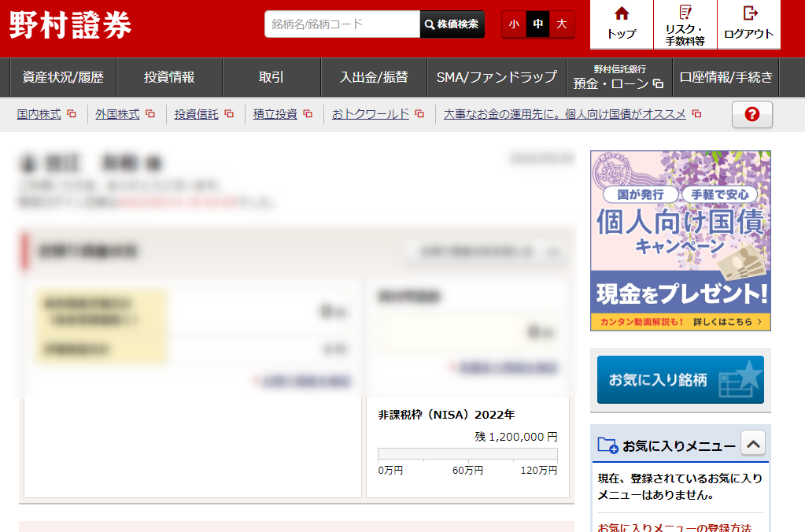Open the 口座情報/手続き menu
Image resolution: width=805 pixels, height=532 pixels.
coord(726,77)
